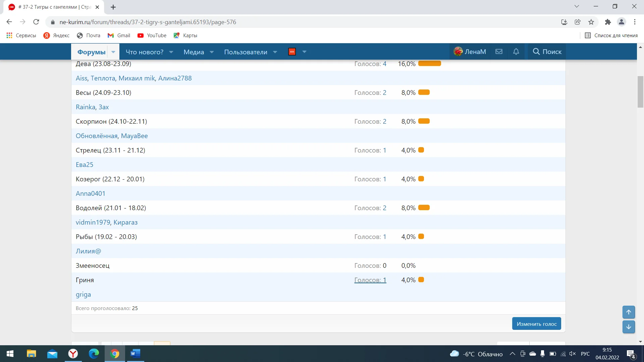Click the browser address bar URL

148,22
